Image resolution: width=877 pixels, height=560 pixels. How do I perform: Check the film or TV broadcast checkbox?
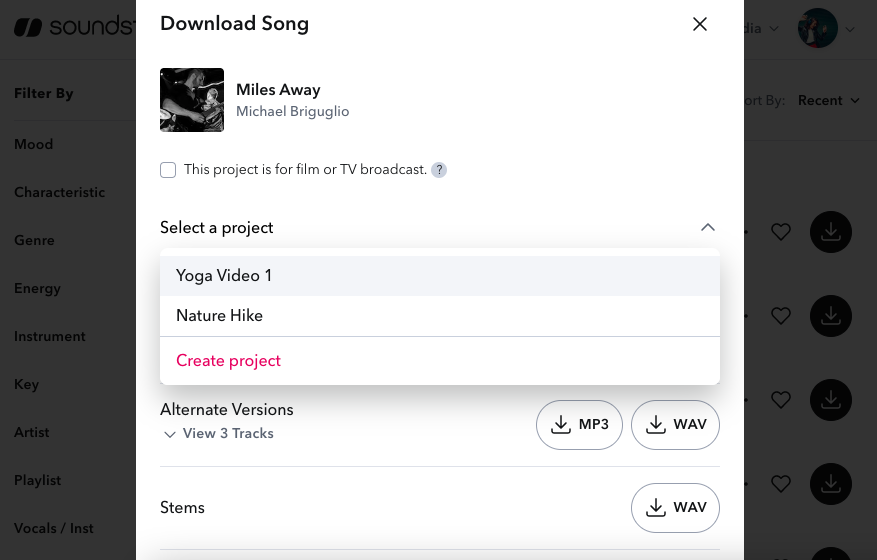168,170
